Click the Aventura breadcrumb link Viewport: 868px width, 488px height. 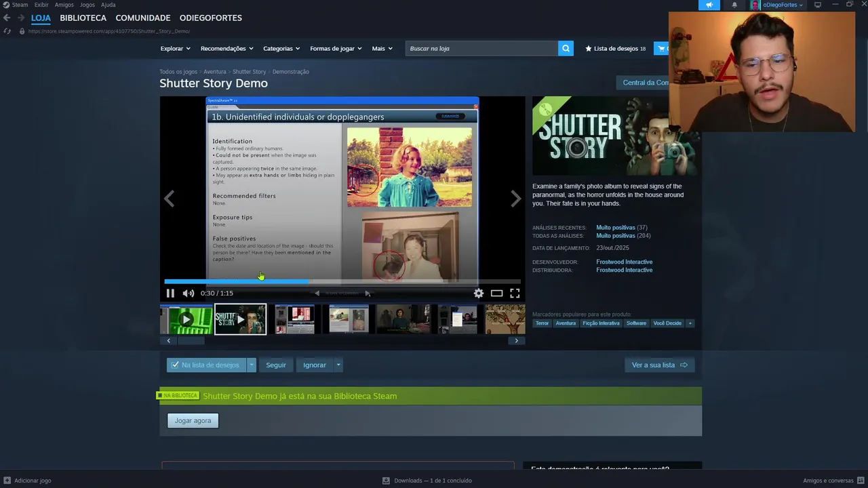pos(215,71)
